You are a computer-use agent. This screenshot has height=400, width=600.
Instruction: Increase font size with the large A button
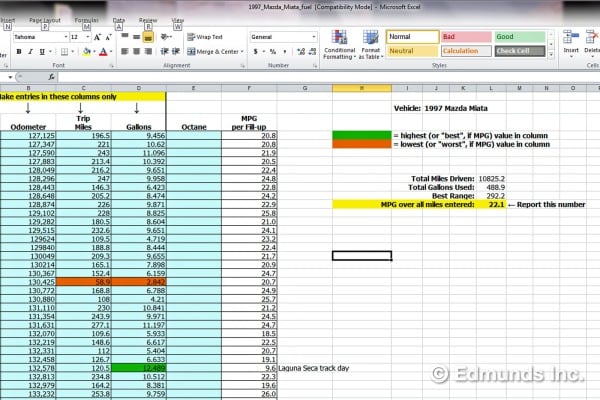(97, 37)
